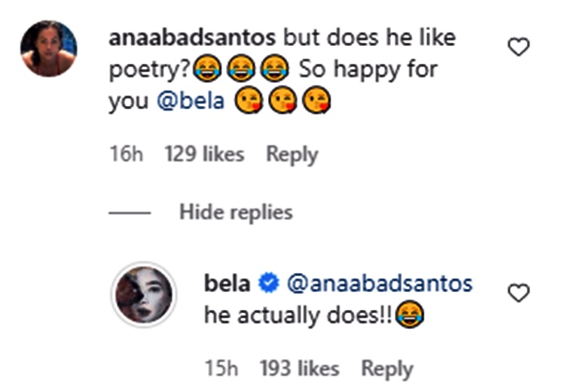Click the @bela mention in the comment

191,102
